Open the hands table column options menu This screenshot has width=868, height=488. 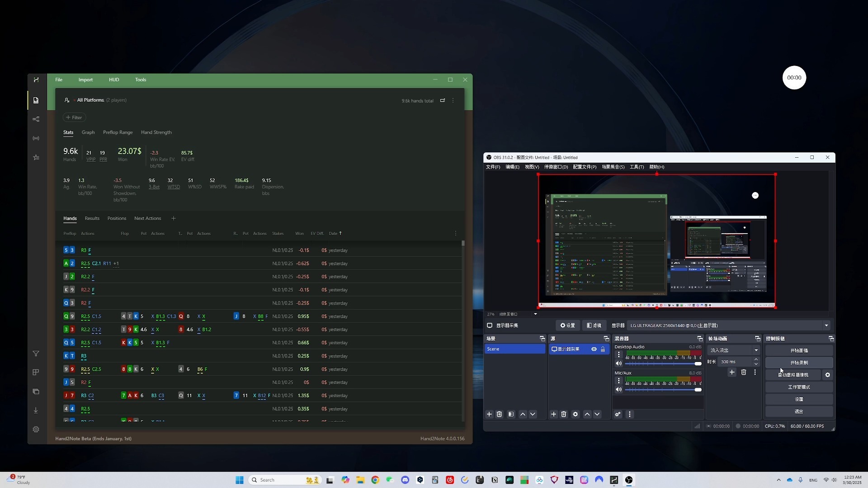[x=455, y=233]
